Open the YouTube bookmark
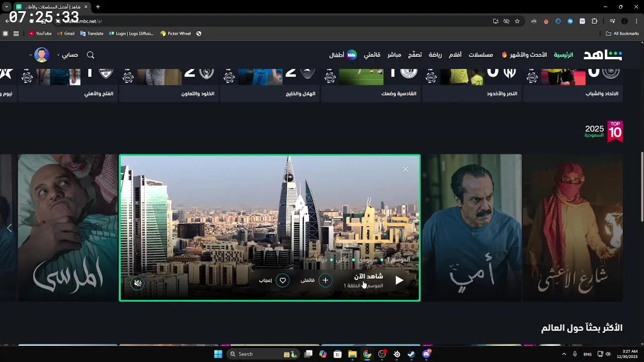644x362 pixels. [x=40, y=34]
